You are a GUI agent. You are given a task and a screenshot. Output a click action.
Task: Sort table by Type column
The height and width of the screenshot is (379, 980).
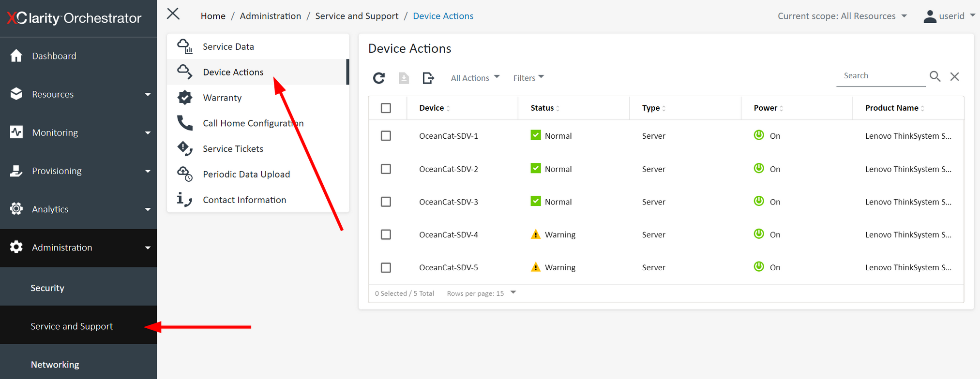654,108
